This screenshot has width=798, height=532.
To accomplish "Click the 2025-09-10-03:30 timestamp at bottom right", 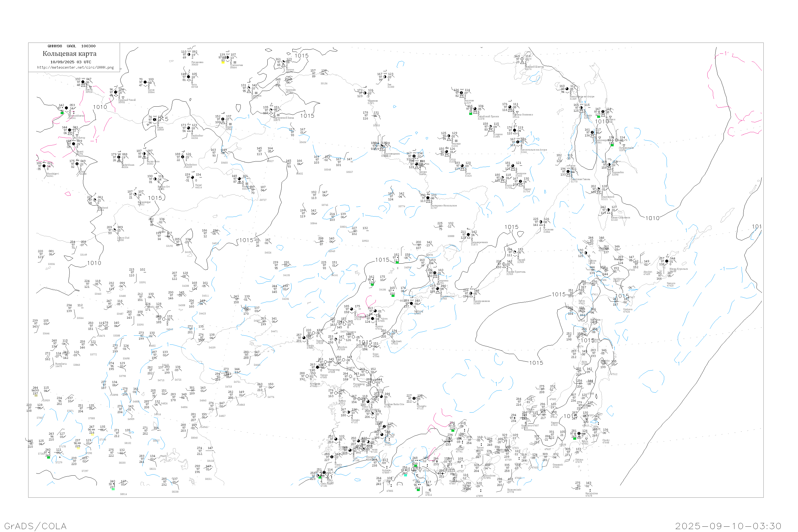I will point(728,526).
